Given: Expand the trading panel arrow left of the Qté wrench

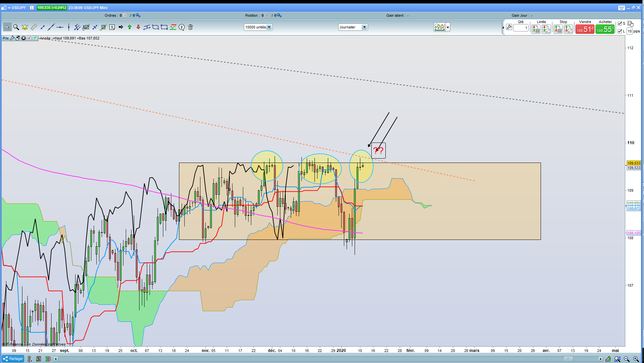Looking at the screenshot, I should pyautogui.click(x=503, y=27).
